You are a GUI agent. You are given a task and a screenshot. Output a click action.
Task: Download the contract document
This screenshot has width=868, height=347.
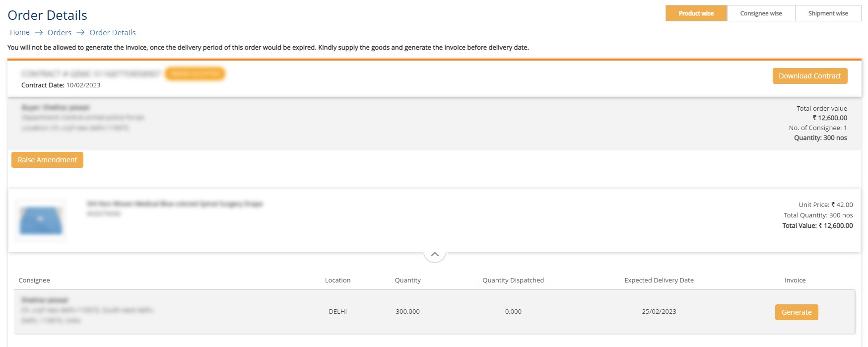click(809, 76)
